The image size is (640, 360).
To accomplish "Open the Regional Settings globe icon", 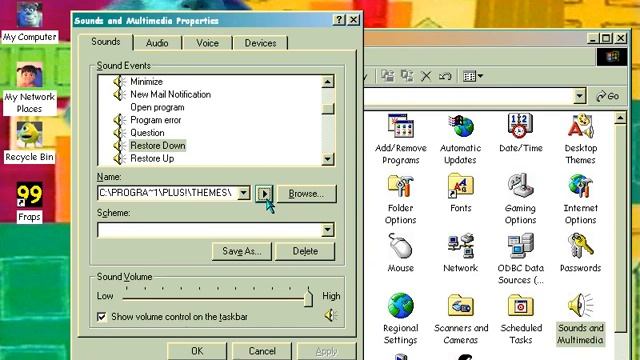I will [x=400, y=305].
